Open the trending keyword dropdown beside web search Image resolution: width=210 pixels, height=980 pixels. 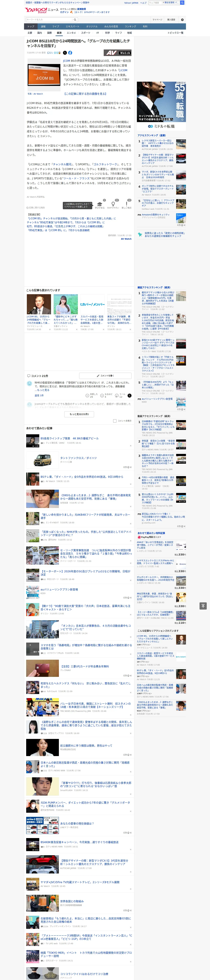[170, 3]
